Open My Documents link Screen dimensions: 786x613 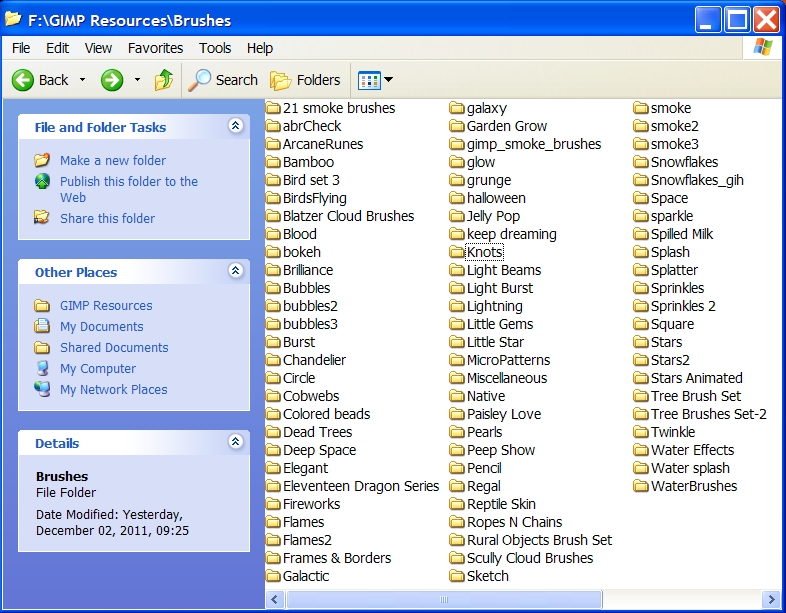pos(102,327)
